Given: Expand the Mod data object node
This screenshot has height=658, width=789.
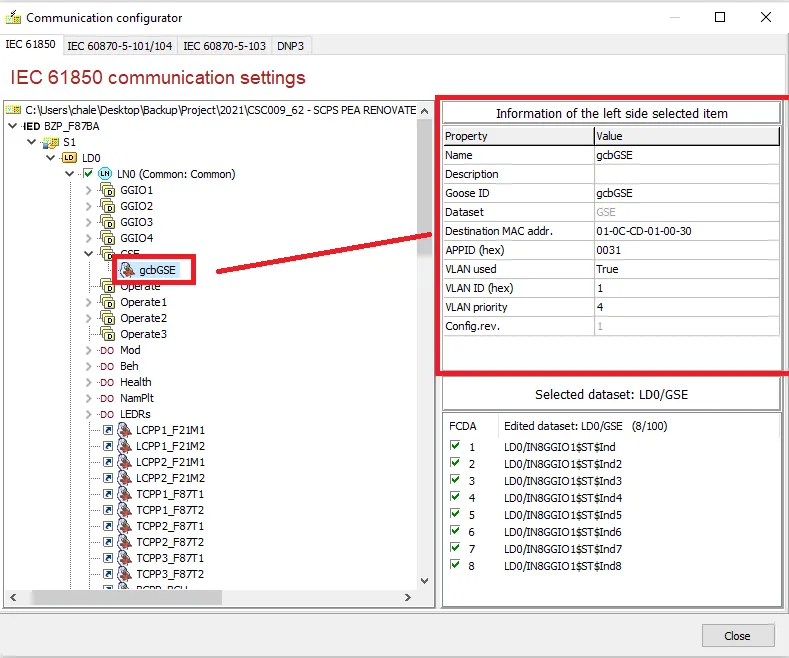Looking at the screenshot, I should pyautogui.click(x=89, y=351).
